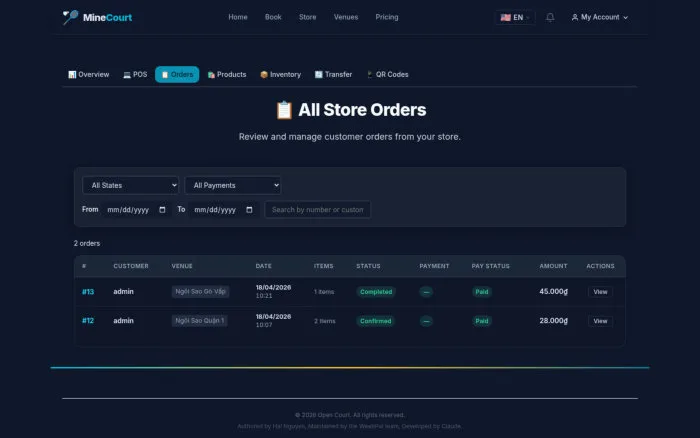The height and width of the screenshot is (438, 700).
Task: Click the MineCourt racket logo icon
Action: point(70,17)
